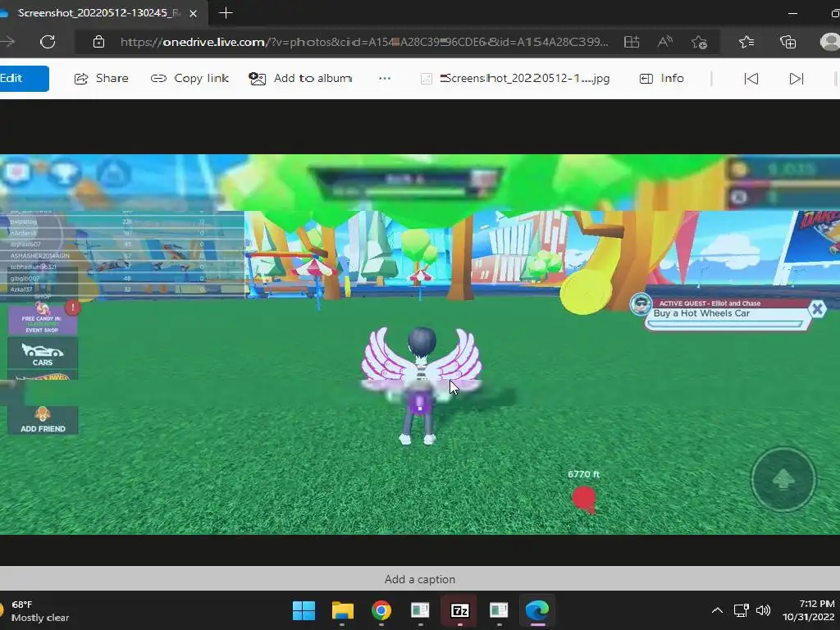
Task: Click Add a caption field
Action: pos(420,579)
